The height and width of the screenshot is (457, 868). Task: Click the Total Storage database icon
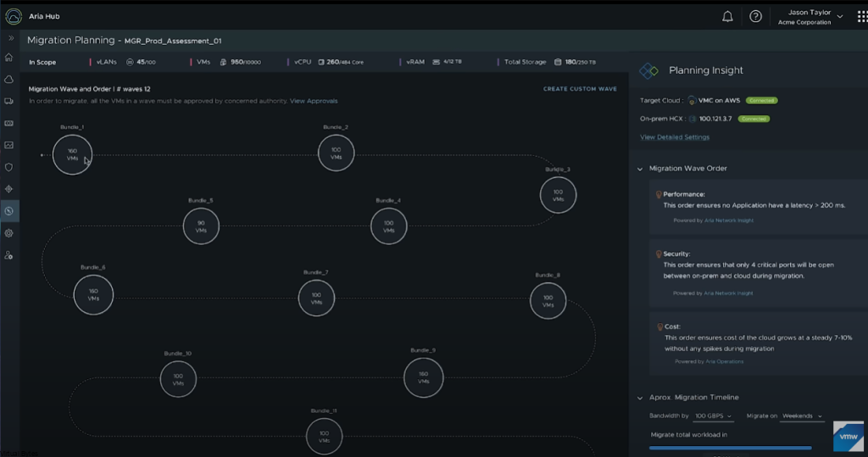pos(558,62)
